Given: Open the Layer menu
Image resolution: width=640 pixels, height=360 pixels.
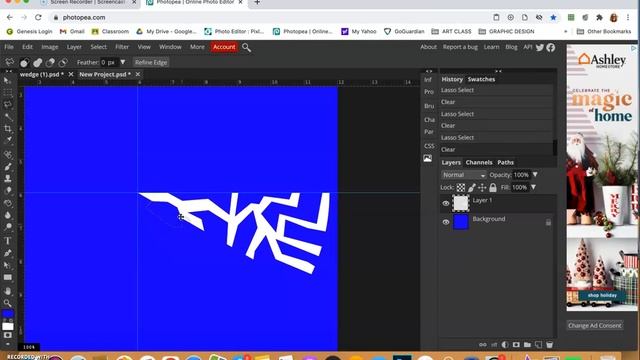Looking at the screenshot, I should click(x=74, y=47).
